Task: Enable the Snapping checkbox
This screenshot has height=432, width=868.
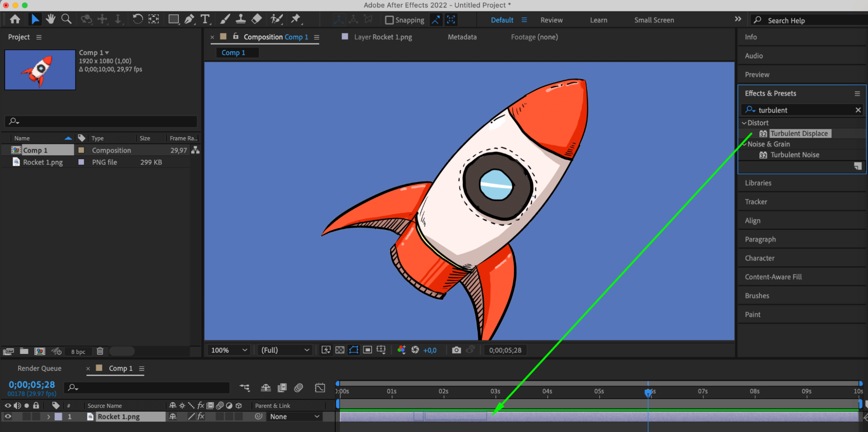Action: tap(389, 20)
